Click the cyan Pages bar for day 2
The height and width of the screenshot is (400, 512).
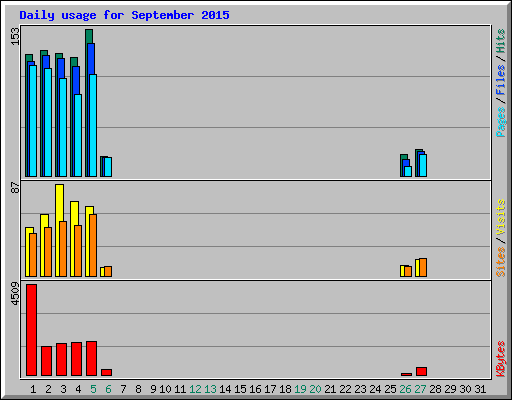(48, 122)
